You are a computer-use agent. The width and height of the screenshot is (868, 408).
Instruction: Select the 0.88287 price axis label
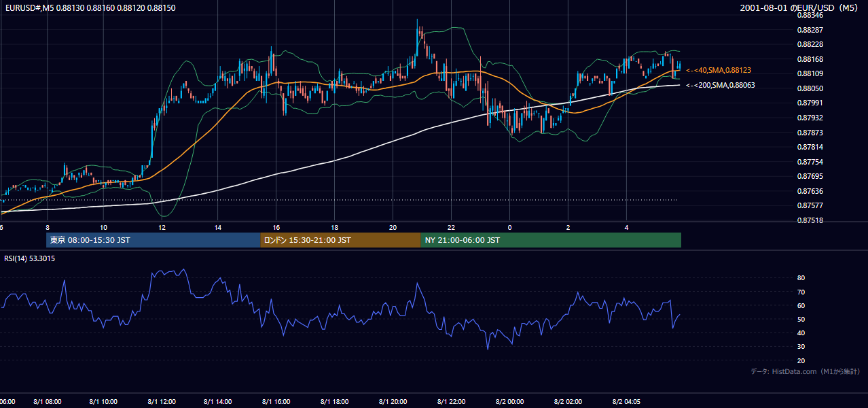(810, 30)
